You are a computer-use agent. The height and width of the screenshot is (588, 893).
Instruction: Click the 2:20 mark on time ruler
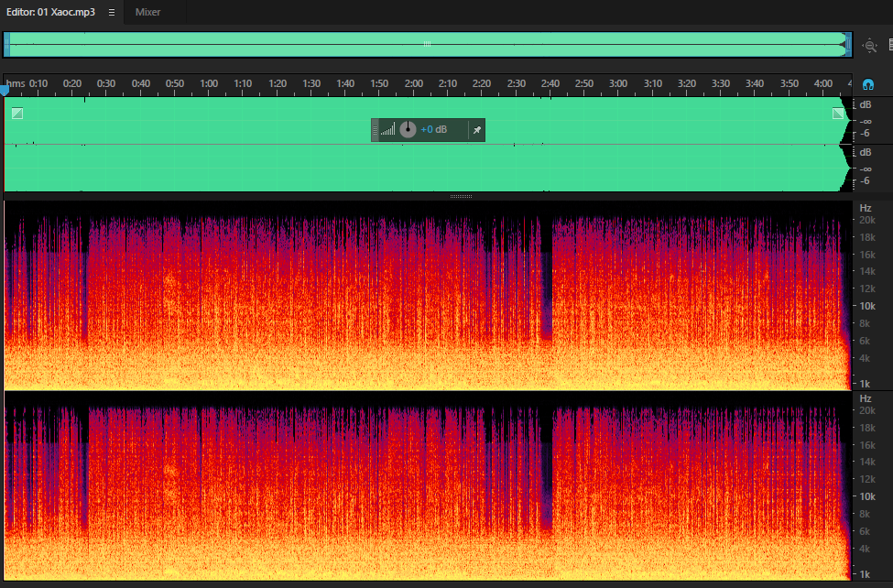click(x=481, y=83)
